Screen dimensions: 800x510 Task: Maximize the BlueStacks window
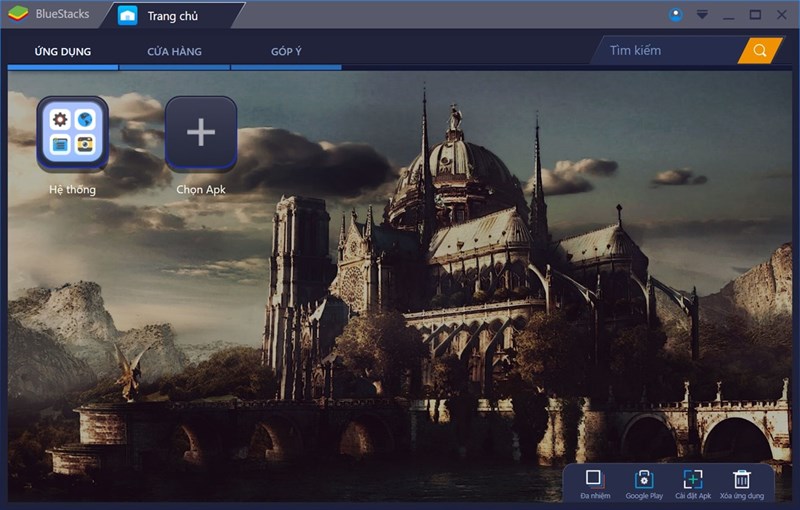(755, 15)
